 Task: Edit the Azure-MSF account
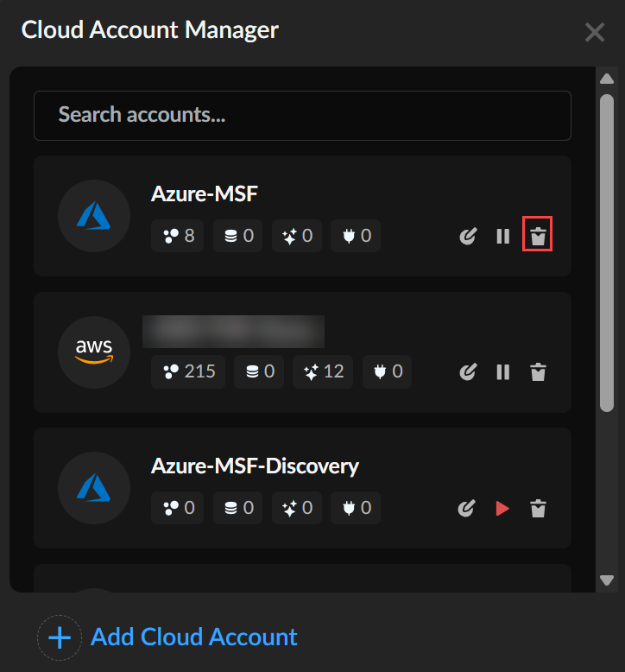(468, 236)
